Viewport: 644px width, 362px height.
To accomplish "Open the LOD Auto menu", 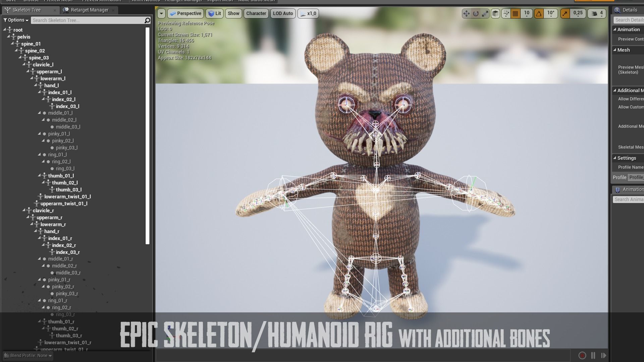I will click(283, 14).
